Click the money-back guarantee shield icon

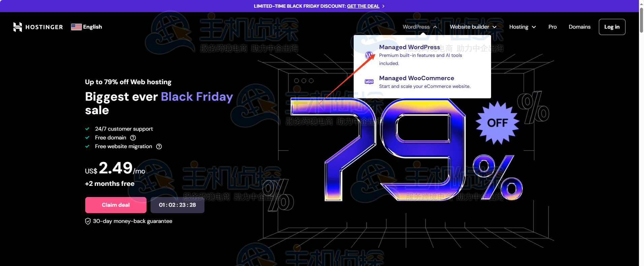point(88,221)
